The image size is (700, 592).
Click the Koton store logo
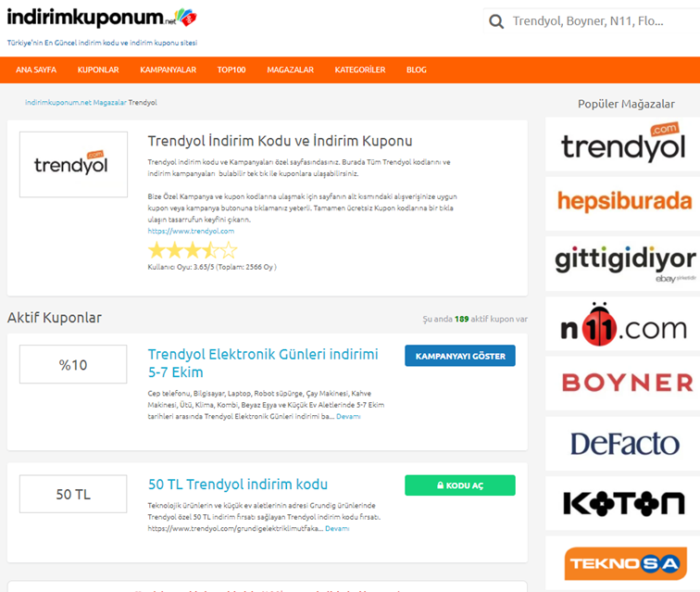point(622,504)
